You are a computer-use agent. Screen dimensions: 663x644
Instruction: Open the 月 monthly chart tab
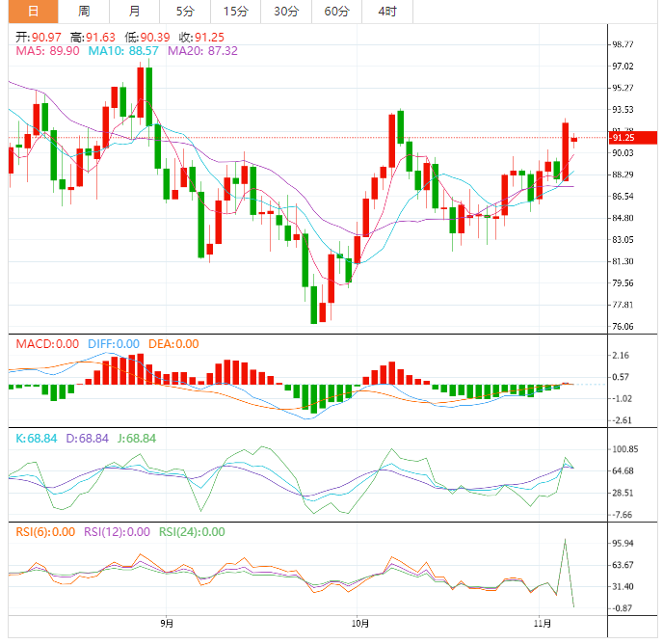point(135,12)
